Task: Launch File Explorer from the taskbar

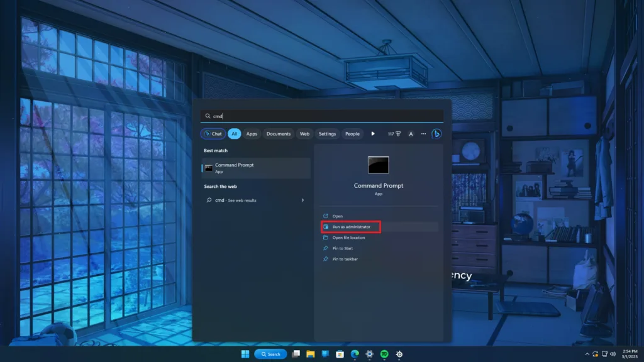Action: [311, 354]
